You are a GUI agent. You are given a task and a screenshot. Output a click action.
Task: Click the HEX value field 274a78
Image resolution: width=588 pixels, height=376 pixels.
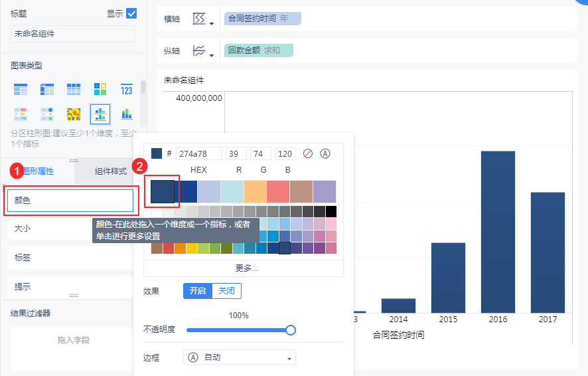coord(198,153)
